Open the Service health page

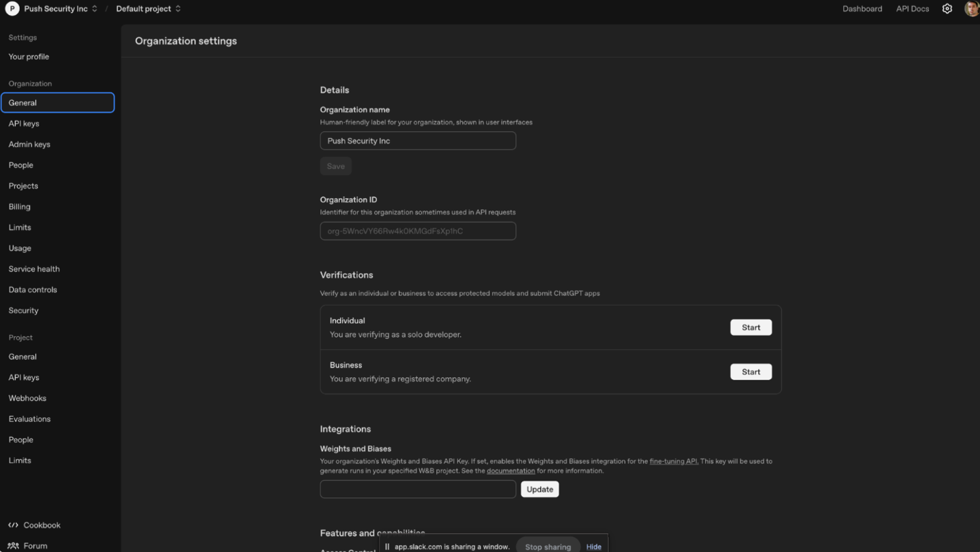(x=34, y=269)
